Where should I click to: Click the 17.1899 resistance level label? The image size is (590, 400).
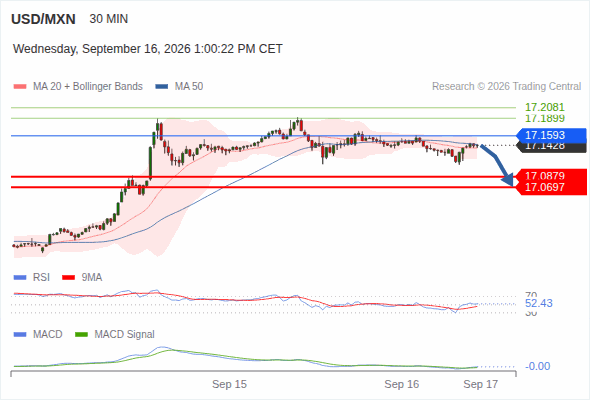pos(545,118)
